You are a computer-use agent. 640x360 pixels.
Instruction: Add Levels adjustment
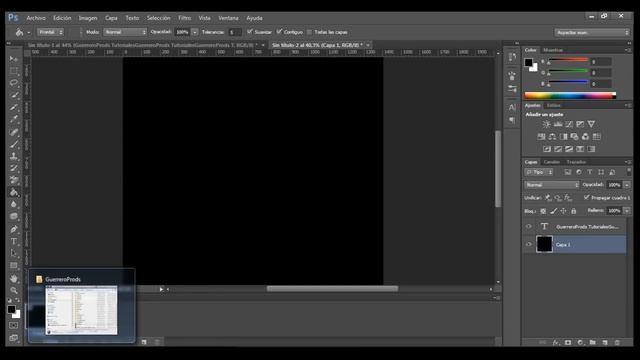[x=558, y=124]
